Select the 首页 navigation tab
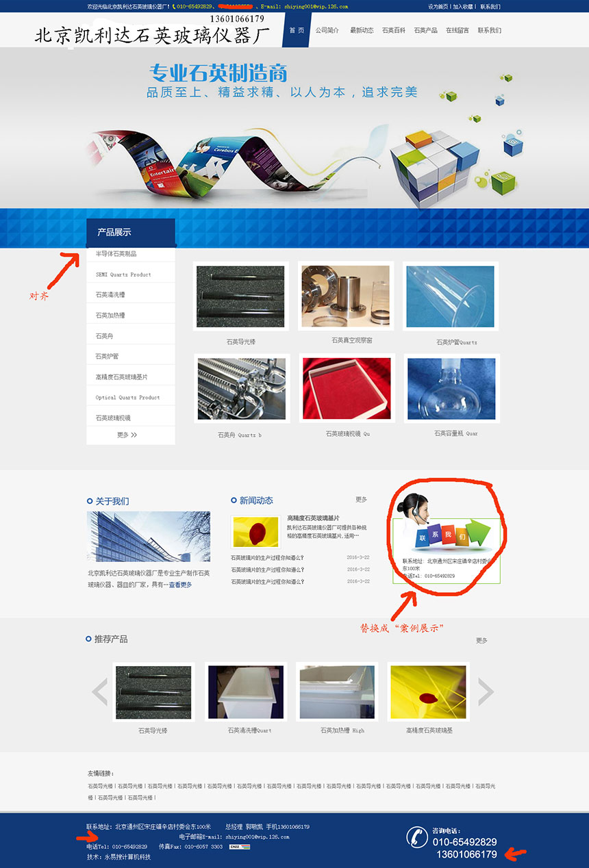The image size is (589, 868). [296, 30]
